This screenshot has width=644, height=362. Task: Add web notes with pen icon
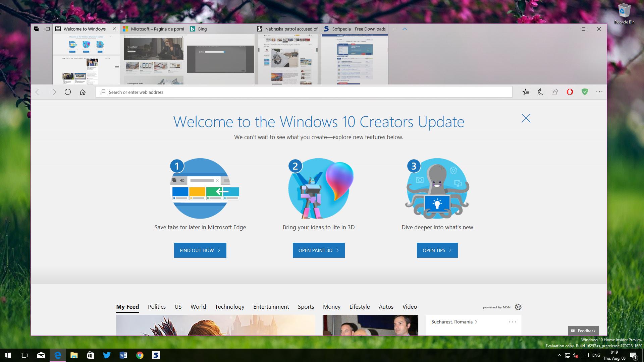[540, 92]
